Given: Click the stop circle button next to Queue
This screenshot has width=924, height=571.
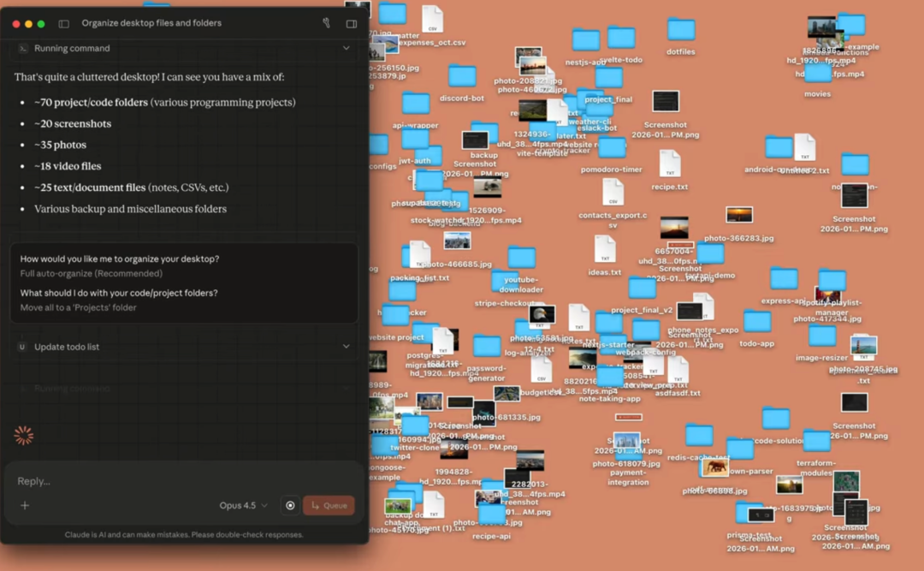Looking at the screenshot, I should coord(290,506).
